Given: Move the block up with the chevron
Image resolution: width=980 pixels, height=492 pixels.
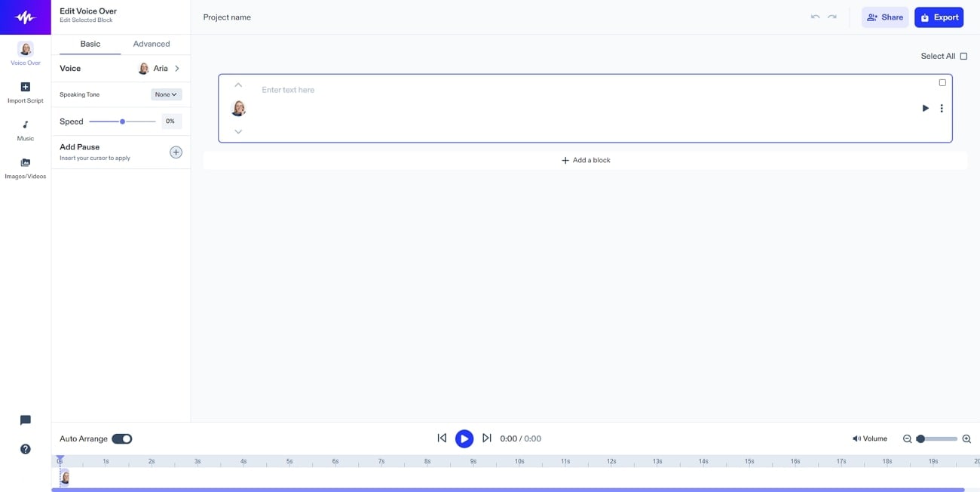Looking at the screenshot, I should tap(238, 85).
